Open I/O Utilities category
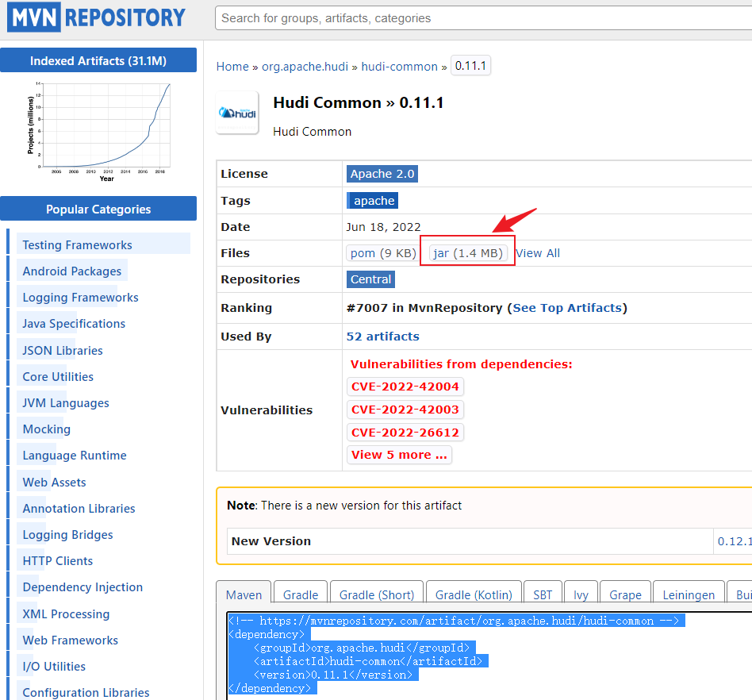The height and width of the screenshot is (700, 752). [54, 667]
